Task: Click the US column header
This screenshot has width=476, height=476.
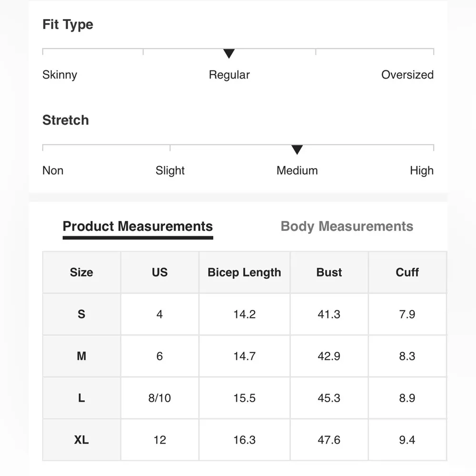Action: pos(159,272)
